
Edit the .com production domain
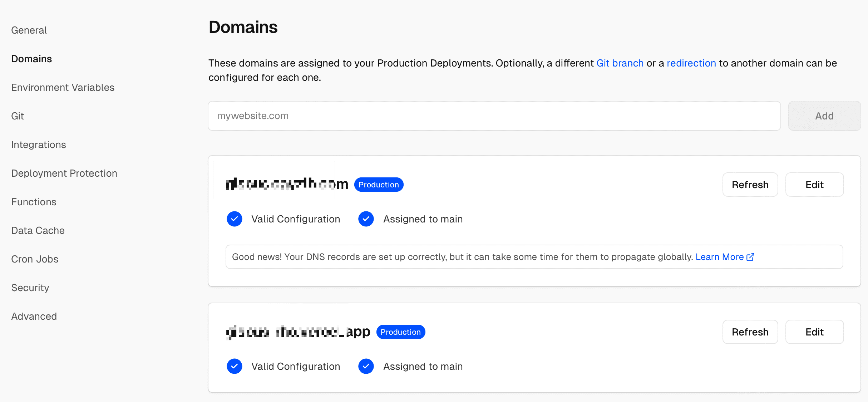point(814,185)
